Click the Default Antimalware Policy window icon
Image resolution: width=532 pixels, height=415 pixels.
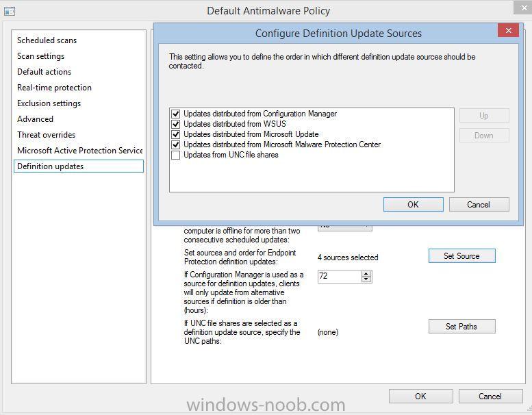[x=9, y=12]
